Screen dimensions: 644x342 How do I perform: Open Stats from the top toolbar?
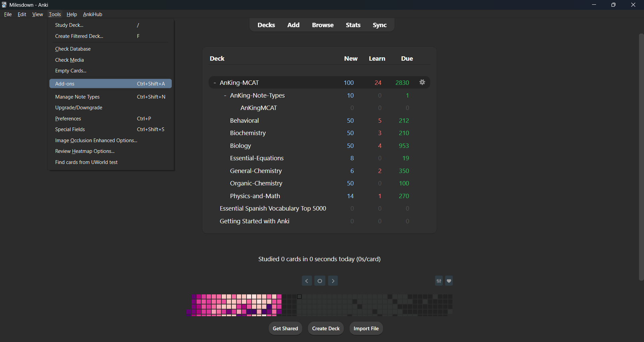point(353,25)
